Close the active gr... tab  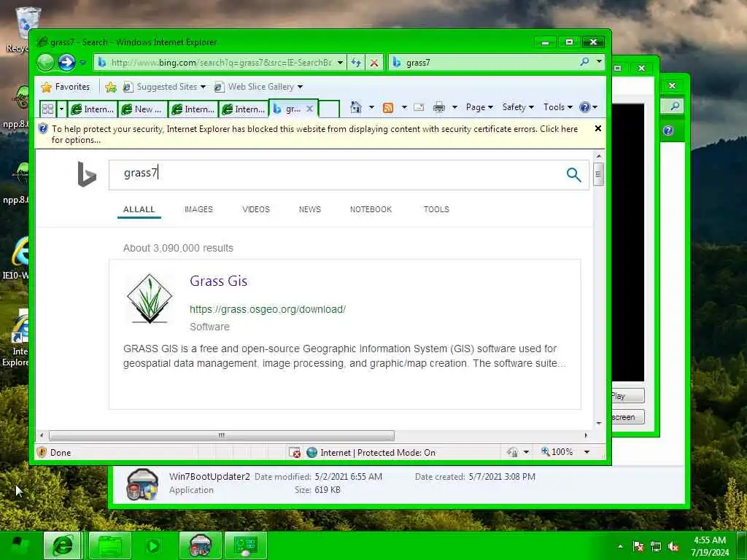tap(309, 109)
